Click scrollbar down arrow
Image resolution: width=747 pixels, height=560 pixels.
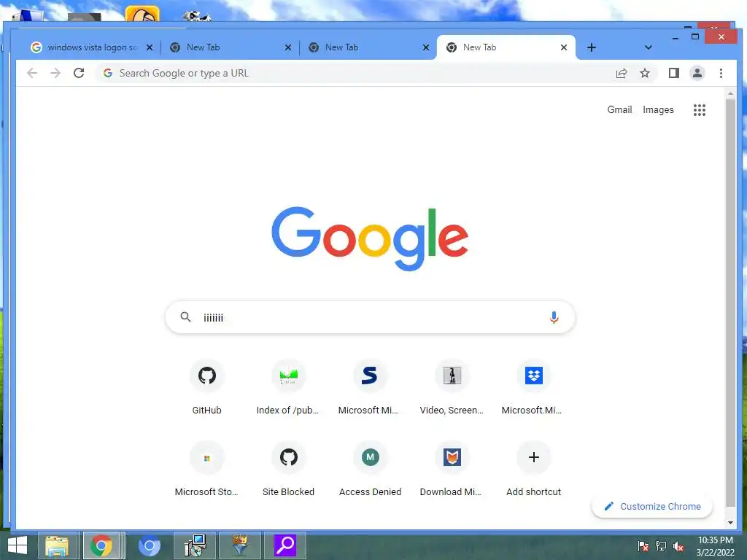click(730, 522)
